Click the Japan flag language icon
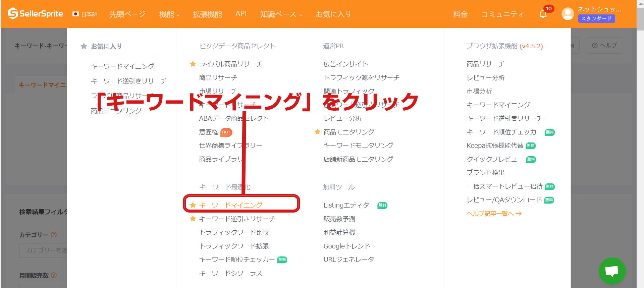644x288 pixels. [76, 14]
